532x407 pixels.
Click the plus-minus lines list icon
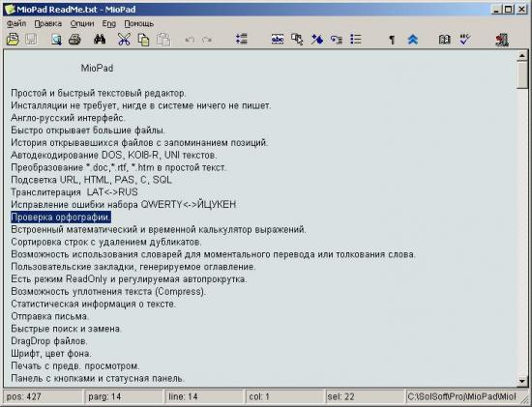(x=242, y=40)
